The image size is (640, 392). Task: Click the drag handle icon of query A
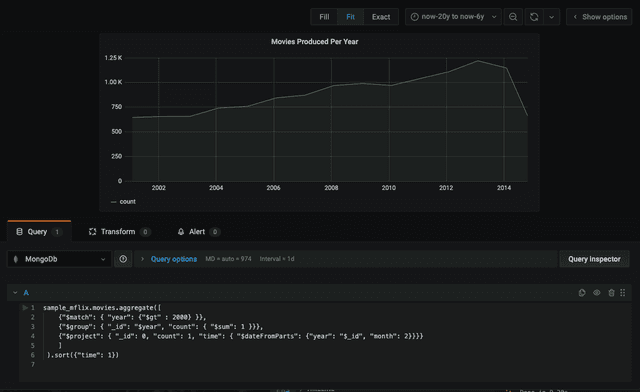click(x=623, y=292)
